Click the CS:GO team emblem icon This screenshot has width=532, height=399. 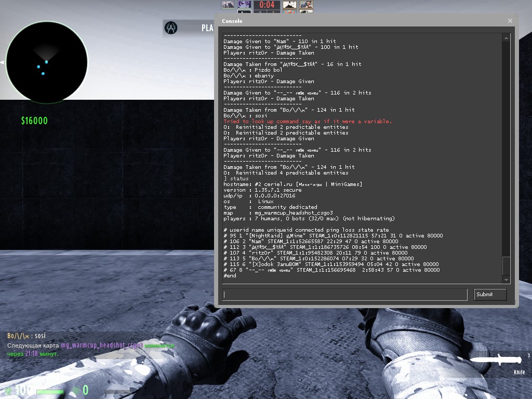pyautogui.click(x=171, y=28)
